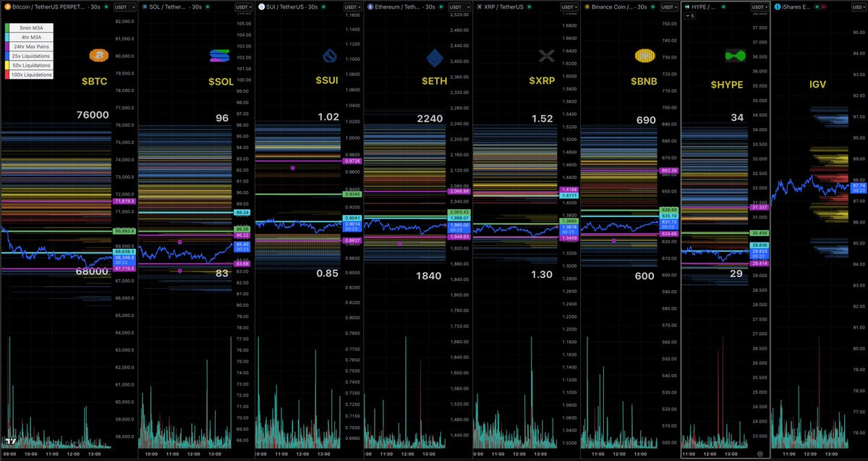Click the green status dot on Binance Coin chart

(x=652, y=7)
